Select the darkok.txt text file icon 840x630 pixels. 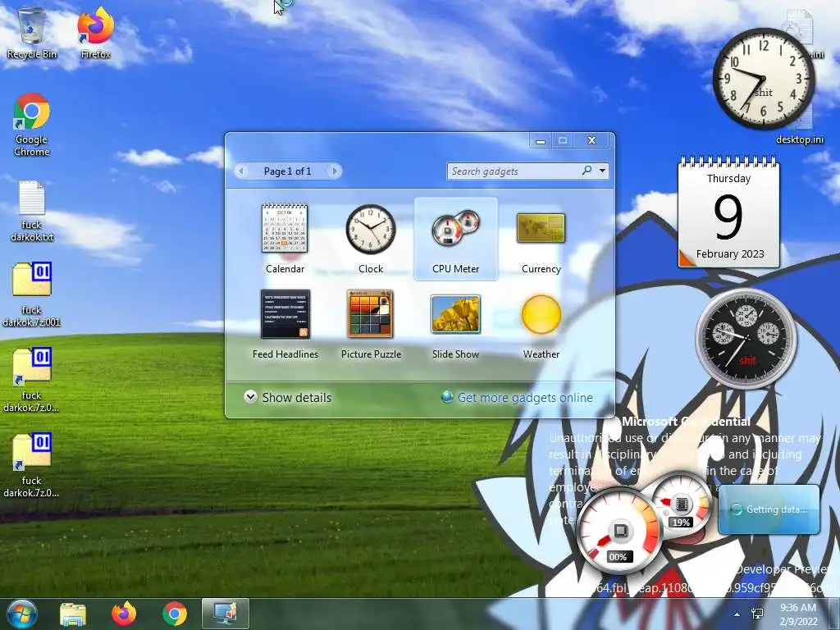[32, 211]
